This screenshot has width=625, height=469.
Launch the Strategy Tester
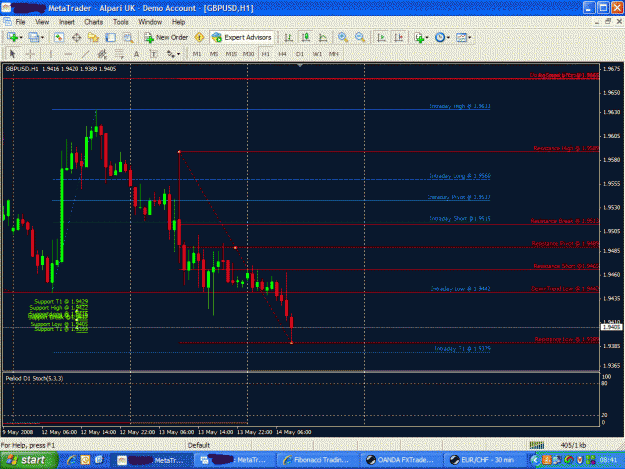(x=128, y=37)
